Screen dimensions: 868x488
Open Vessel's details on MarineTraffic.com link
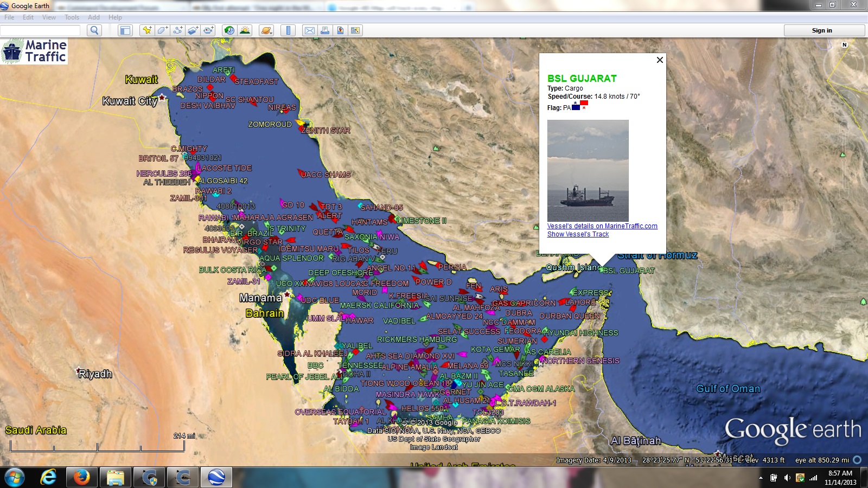click(602, 226)
